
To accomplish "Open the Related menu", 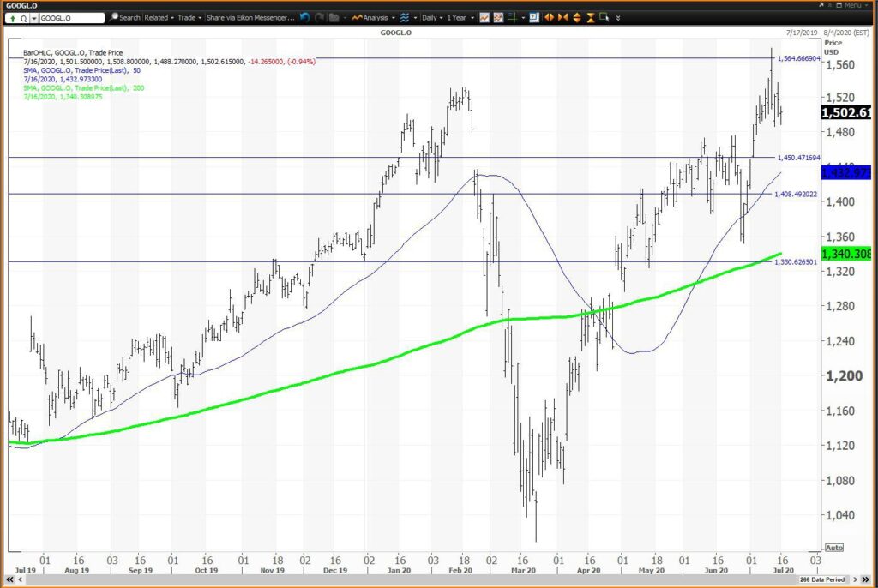I will (159, 17).
